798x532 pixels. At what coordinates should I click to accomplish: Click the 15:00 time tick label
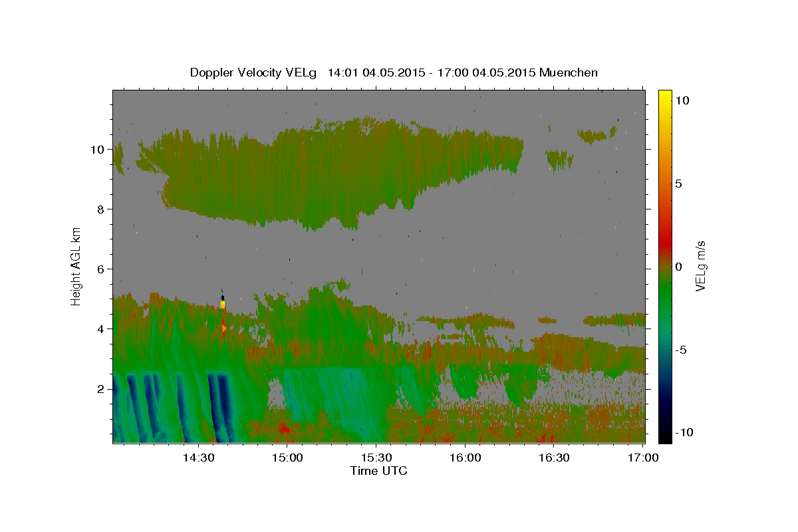click(287, 458)
